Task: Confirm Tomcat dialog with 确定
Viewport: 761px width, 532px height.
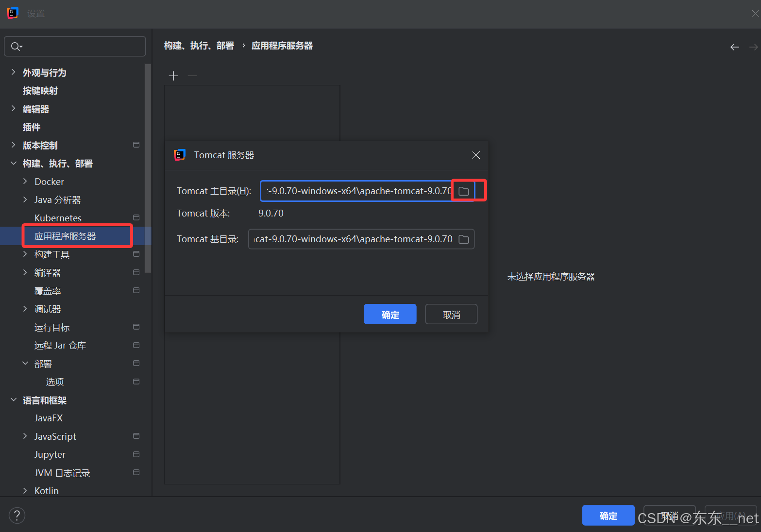Action: pyautogui.click(x=390, y=314)
